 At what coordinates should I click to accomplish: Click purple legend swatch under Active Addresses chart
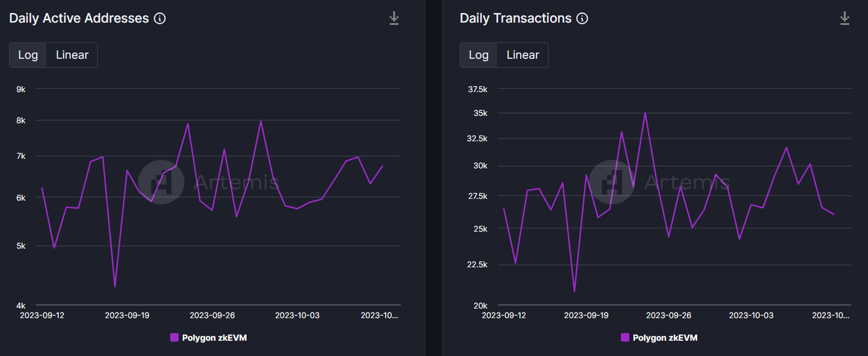pos(175,338)
